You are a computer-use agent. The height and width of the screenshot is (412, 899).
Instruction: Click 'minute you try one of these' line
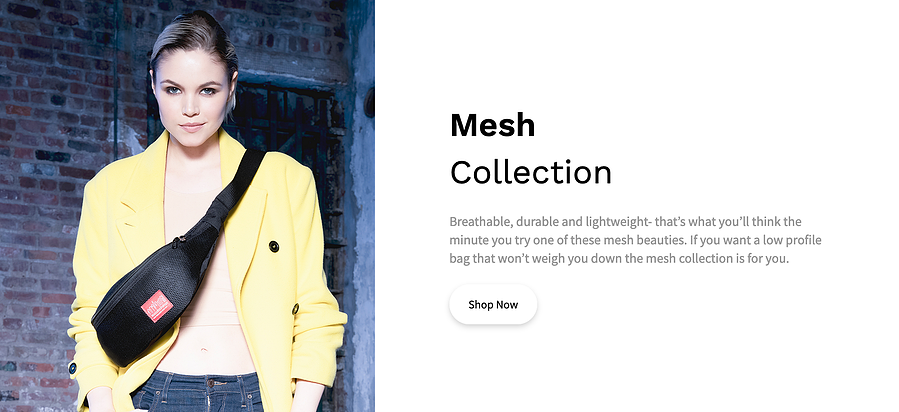(521, 240)
